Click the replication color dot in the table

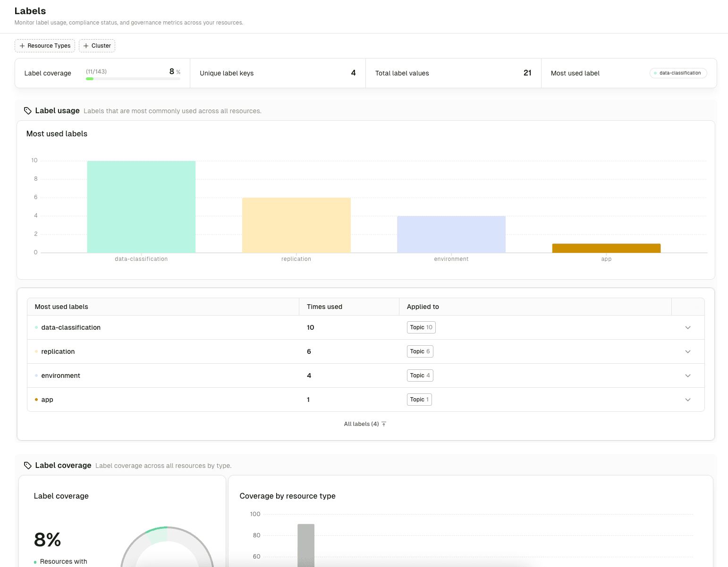coord(36,351)
